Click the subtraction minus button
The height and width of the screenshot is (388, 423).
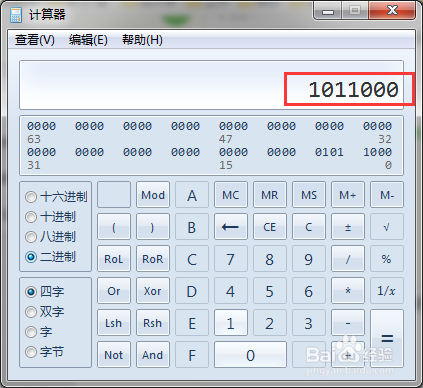pos(348,323)
